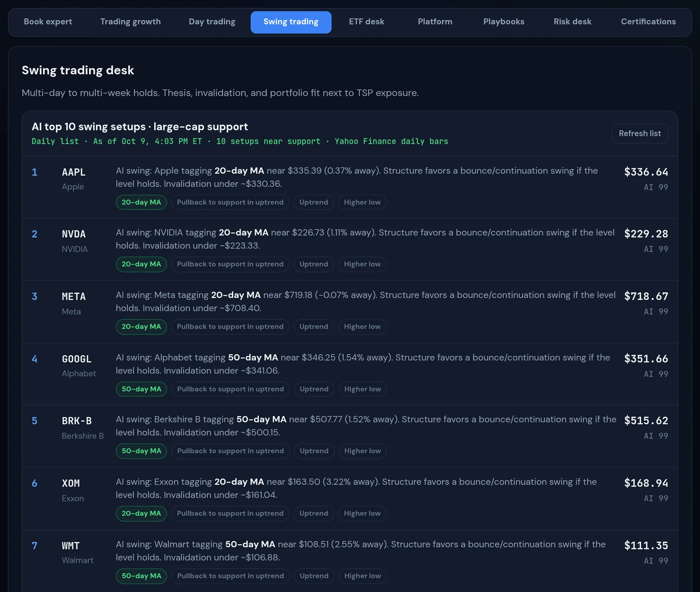Open the Day trading tab
This screenshot has height=592, width=700.
click(x=212, y=22)
